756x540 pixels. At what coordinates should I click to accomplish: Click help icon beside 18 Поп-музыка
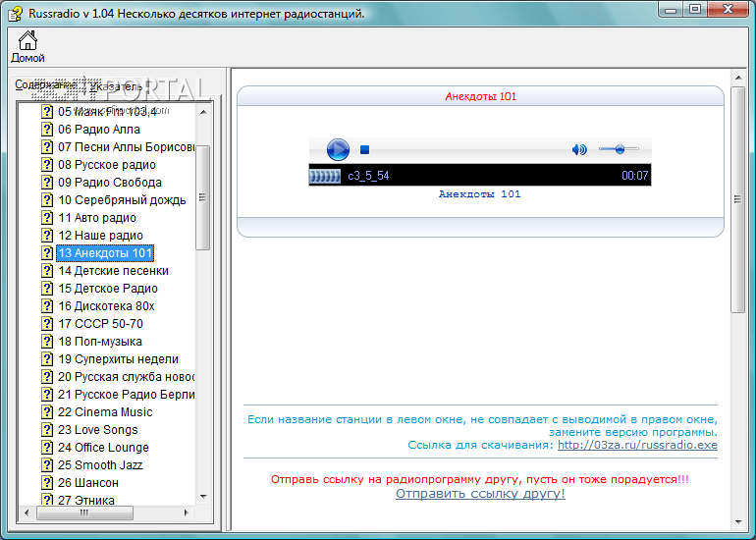pyautogui.click(x=47, y=342)
